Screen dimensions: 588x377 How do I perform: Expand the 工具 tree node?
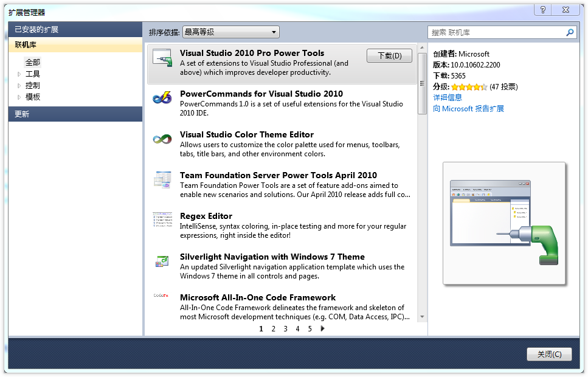pyautogui.click(x=19, y=74)
